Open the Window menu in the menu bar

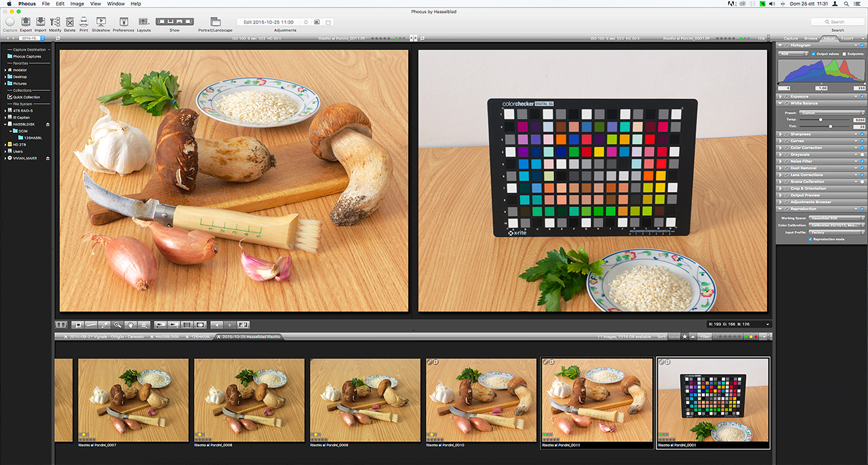coord(115,3)
